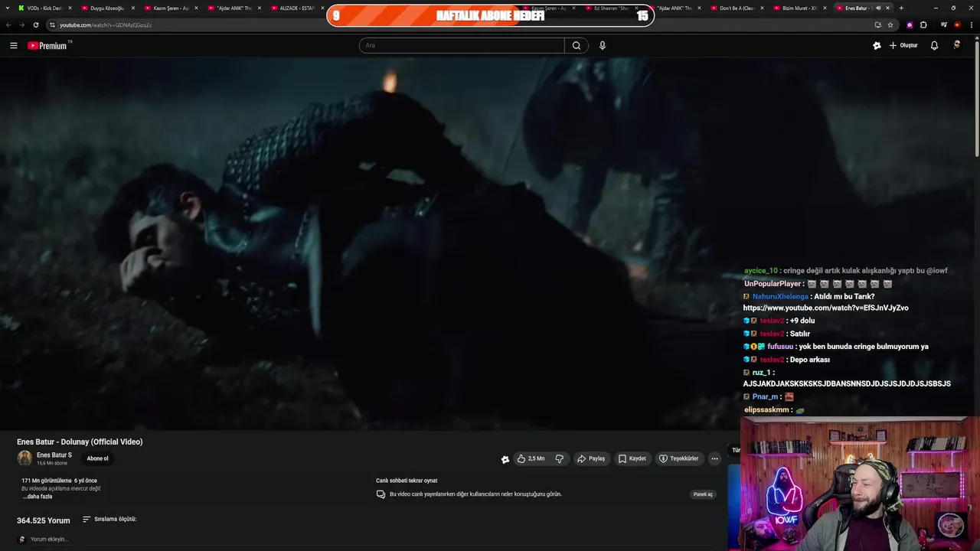Open Enes Batur S channel avatar
The image size is (980, 551).
(x=24, y=458)
